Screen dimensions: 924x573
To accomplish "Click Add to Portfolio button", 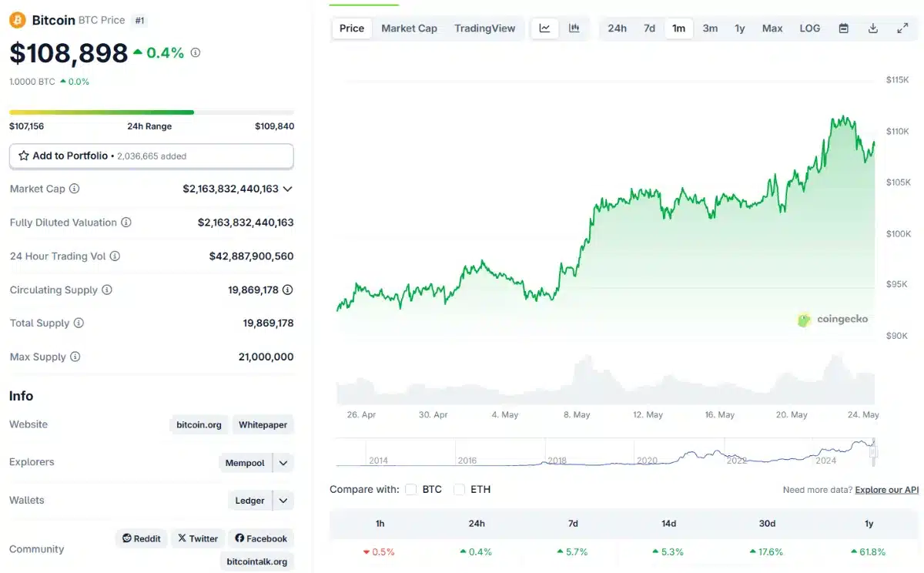I will tap(152, 156).
